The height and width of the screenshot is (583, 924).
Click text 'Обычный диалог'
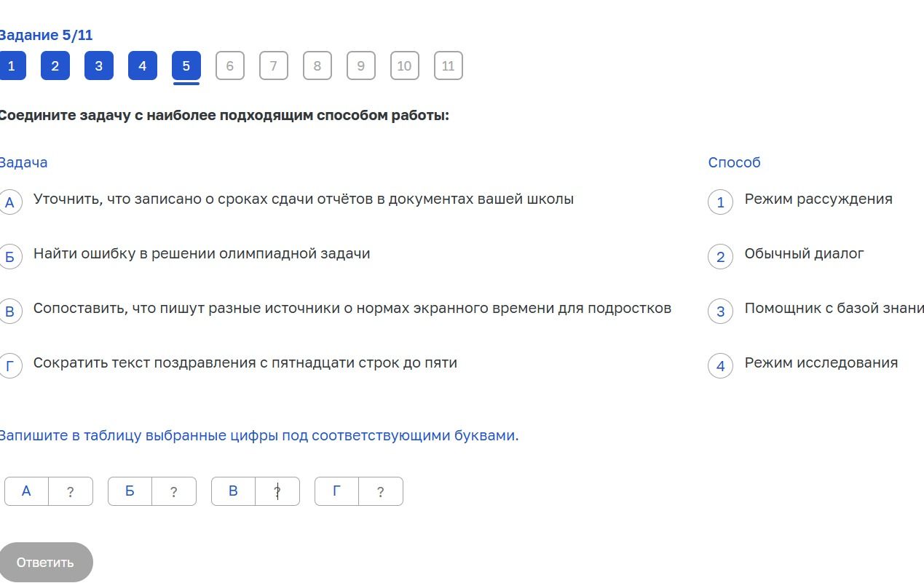tap(804, 254)
